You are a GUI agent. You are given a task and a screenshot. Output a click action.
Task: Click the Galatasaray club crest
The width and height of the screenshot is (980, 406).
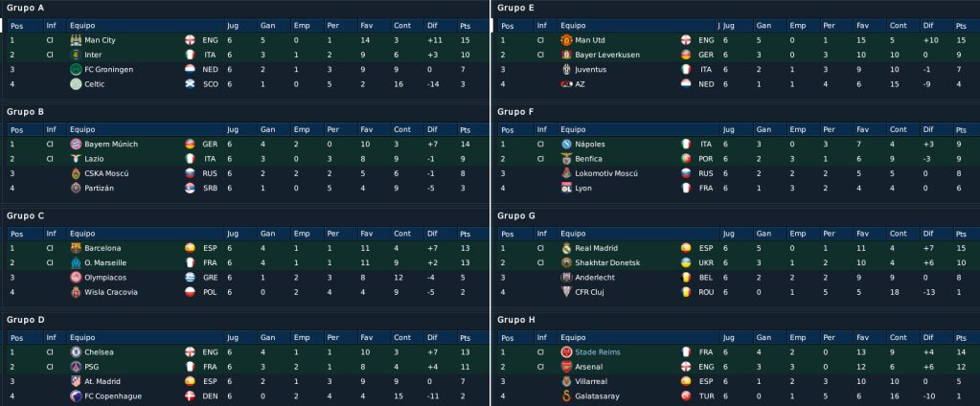tap(566, 396)
